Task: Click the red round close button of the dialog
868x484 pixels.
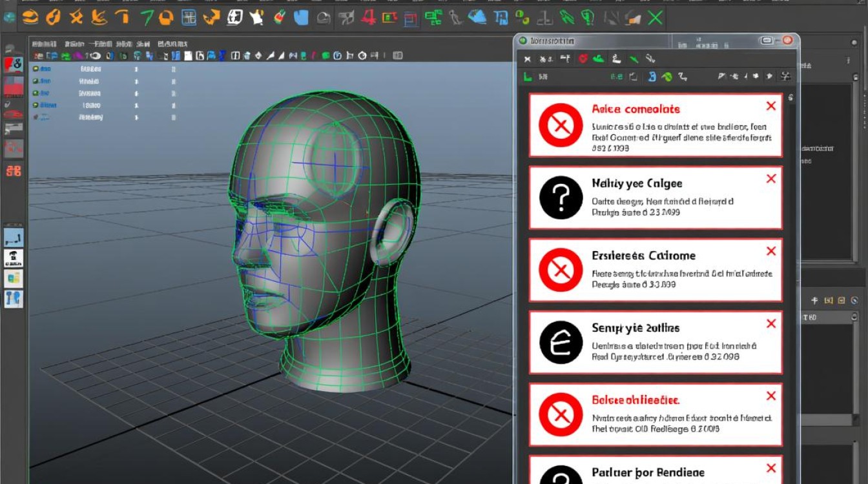Action: point(787,41)
